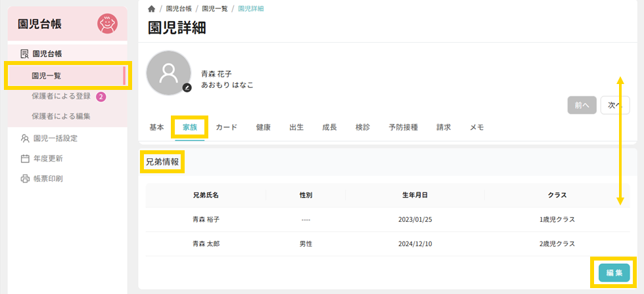Click the smiling child face logo
The image size is (644, 294).
tap(107, 24)
